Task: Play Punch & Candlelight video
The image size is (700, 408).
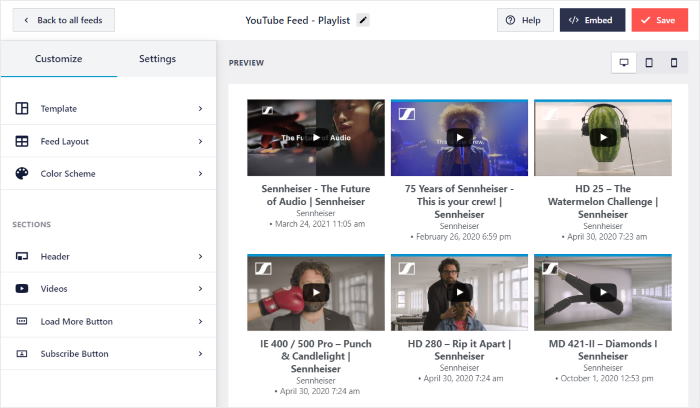Action: pos(316,292)
